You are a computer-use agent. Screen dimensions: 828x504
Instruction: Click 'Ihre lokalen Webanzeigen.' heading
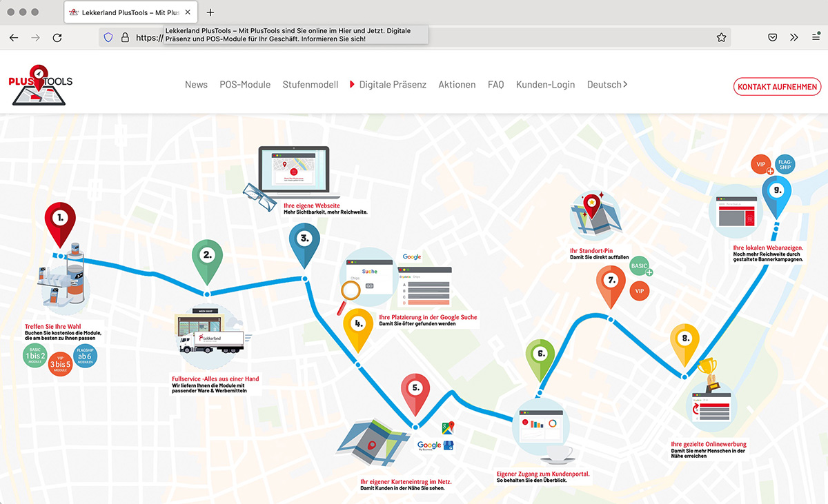[x=768, y=248]
